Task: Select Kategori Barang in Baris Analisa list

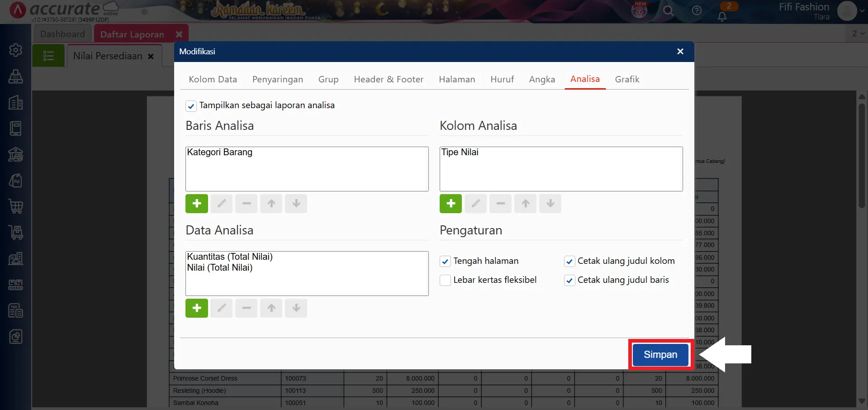Action: 220,153
